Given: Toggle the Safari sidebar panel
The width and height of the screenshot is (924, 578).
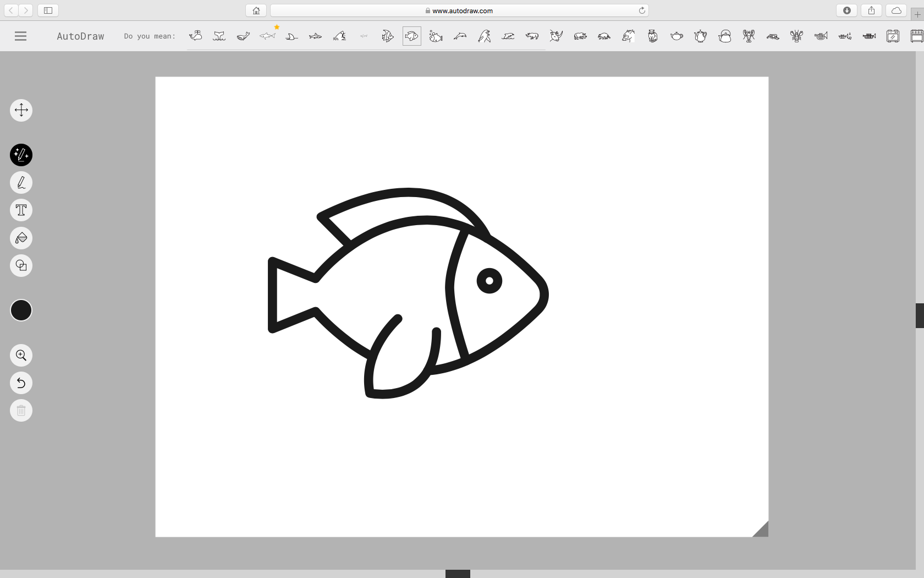Looking at the screenshot, I should coord(48,10).
